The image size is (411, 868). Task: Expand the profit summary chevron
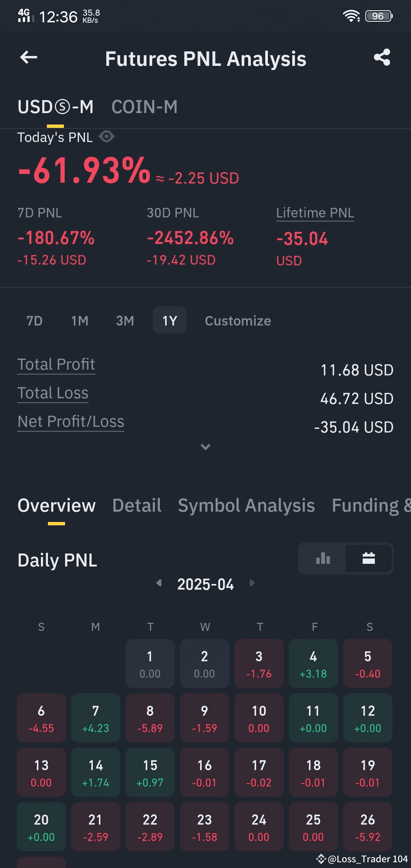point(205,447)
